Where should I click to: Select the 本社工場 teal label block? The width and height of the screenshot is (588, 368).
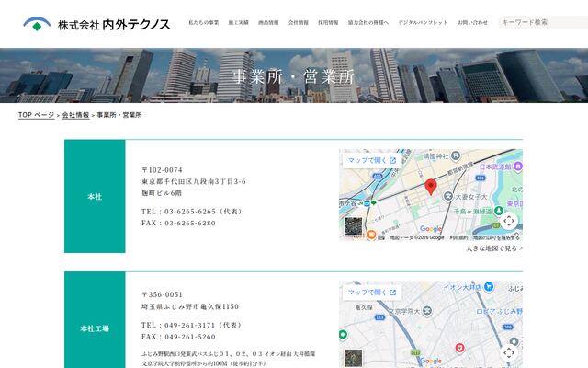click(95, 320)
